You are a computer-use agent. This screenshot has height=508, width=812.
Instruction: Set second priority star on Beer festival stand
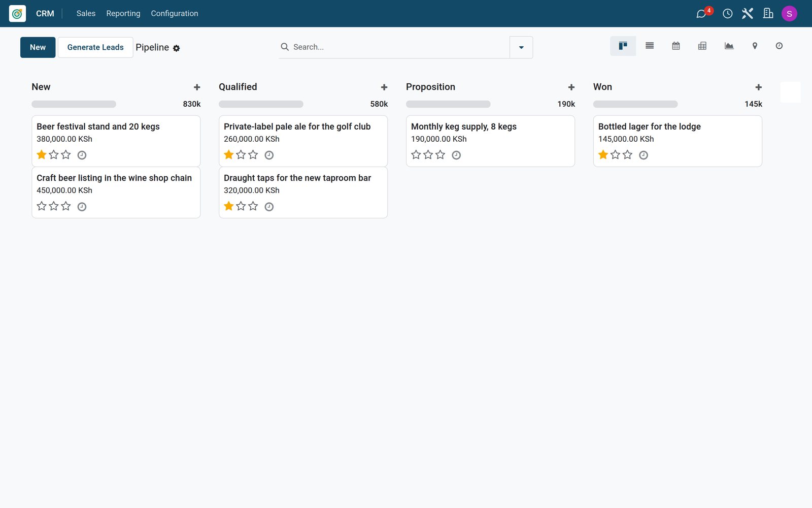click(54, 154)
